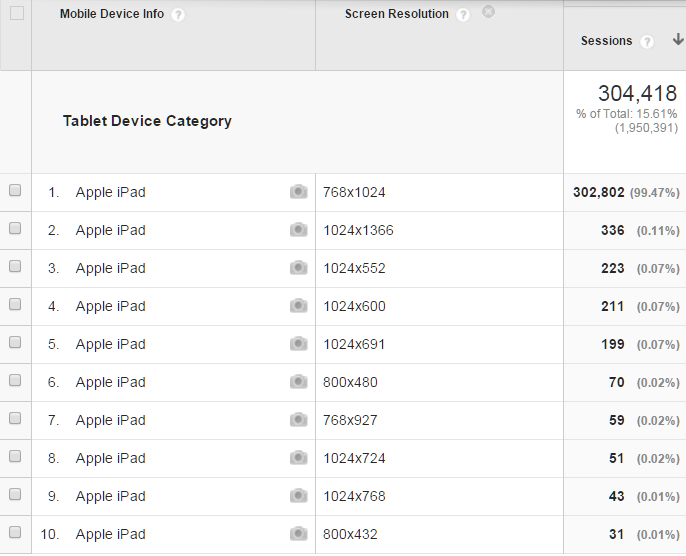
Task: Check the box for row 6 (800x480)
Action: [x=15, y=381]
